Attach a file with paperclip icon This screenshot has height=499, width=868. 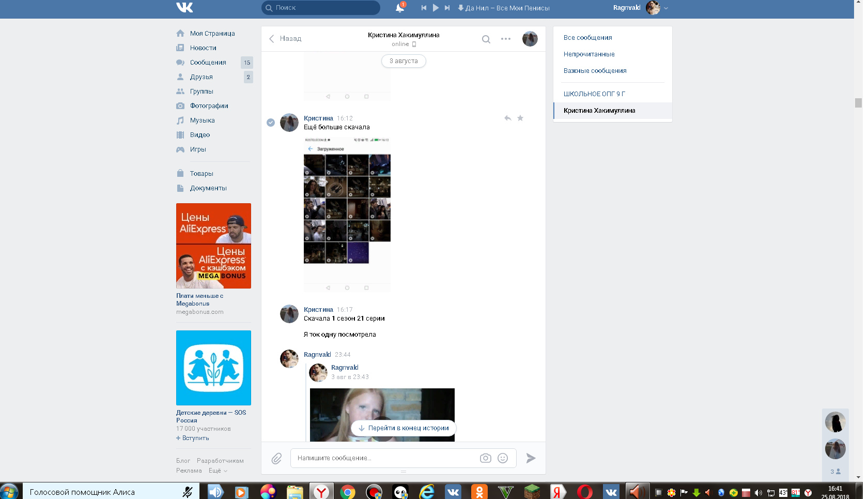click(x=277, y=458)
